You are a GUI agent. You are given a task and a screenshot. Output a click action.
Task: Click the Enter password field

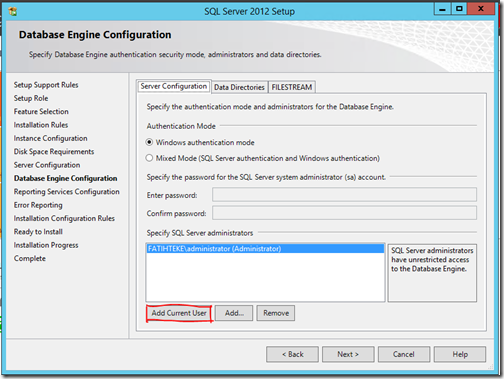[x=344, y=195]
